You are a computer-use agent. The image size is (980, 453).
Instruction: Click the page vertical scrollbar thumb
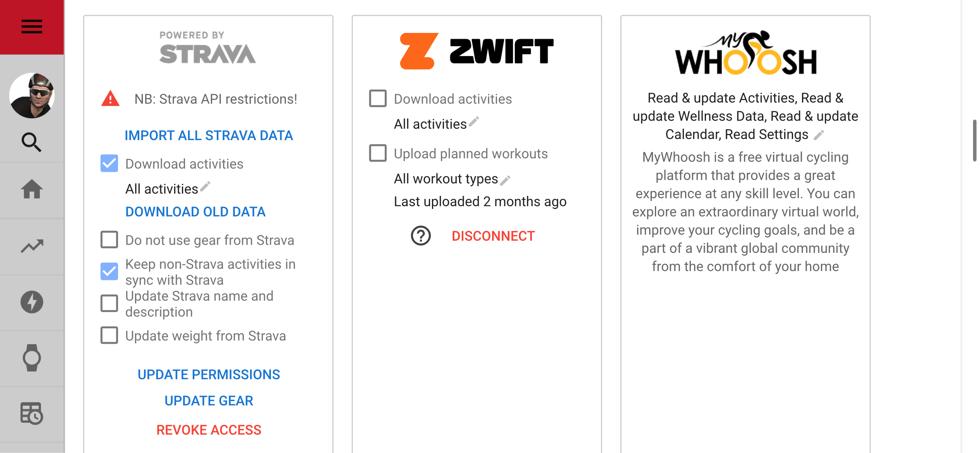[x=975, y=140]
